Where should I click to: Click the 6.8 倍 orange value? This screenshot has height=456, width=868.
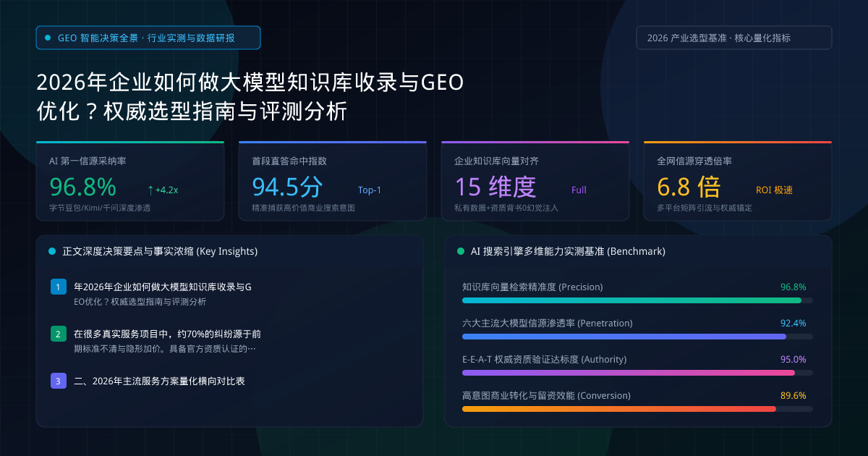point(689,187)
